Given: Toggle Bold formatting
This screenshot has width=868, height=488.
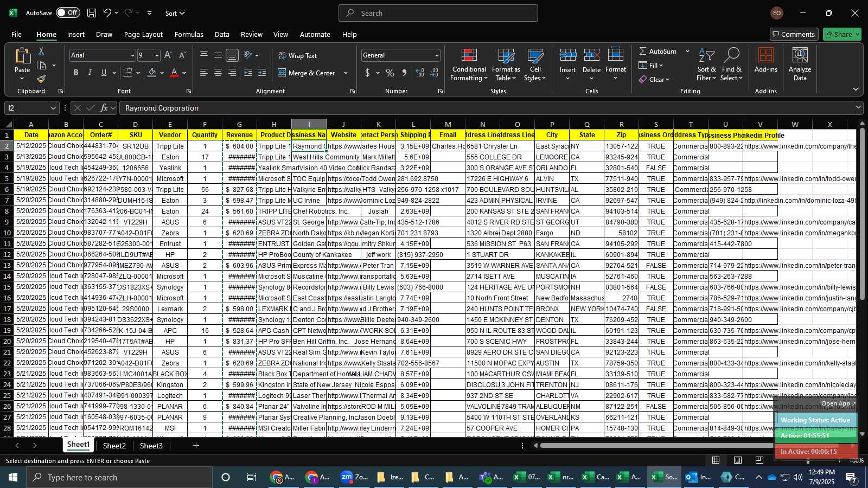Looking at the screenshot, I should click(76, 73).
